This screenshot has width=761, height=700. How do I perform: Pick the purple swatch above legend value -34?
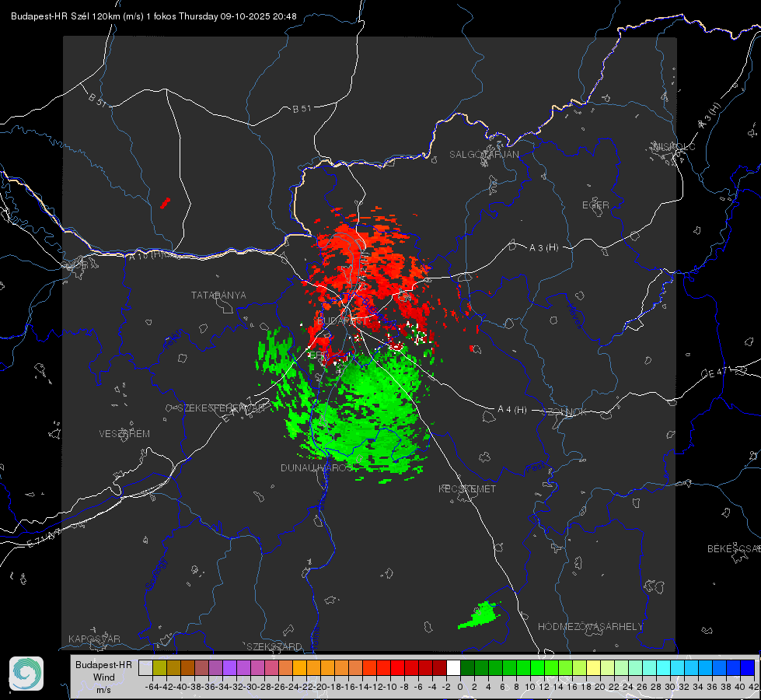click(229, 667)
